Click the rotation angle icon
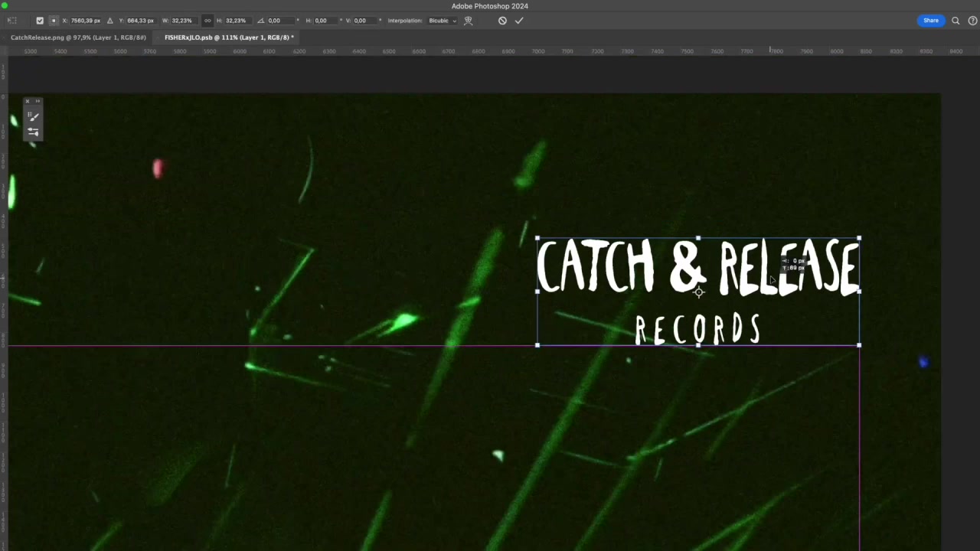The height and width of the screenshot is (551, 980). [x=261, y=21]
